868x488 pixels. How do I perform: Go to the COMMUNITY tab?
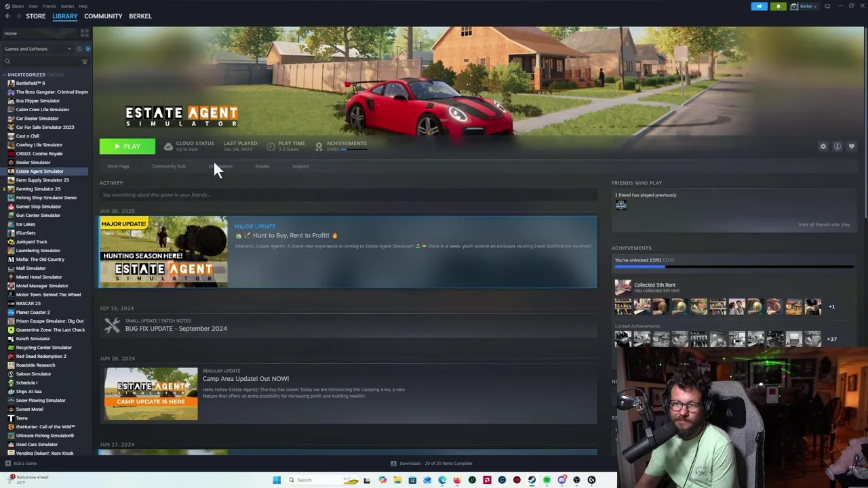[103, 16]
